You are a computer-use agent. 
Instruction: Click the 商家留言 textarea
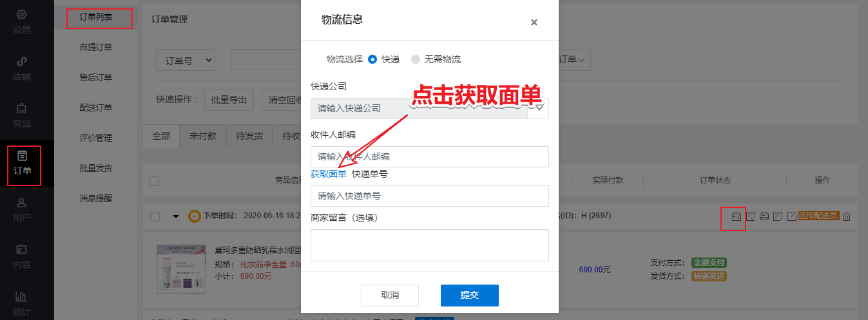[429, 245]
